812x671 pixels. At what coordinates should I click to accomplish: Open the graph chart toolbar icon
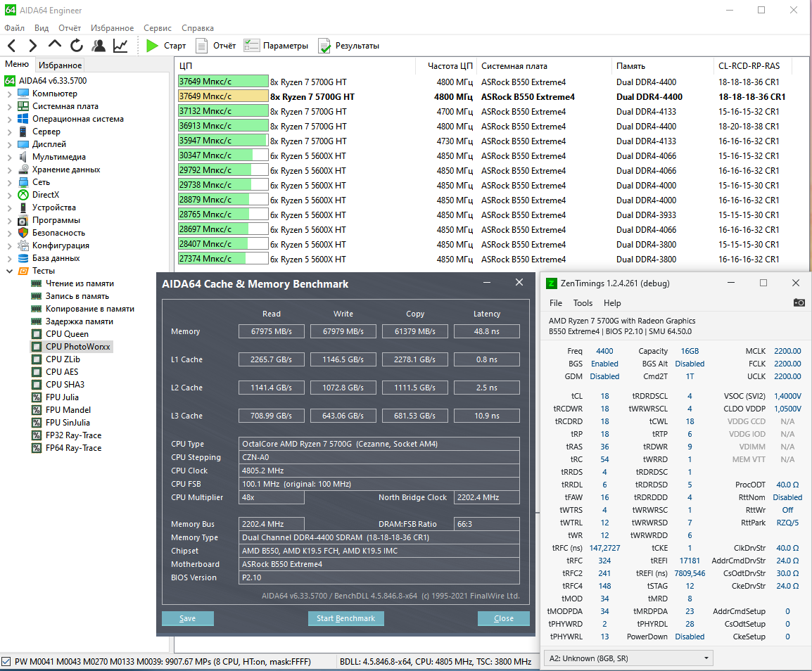(120, 46)
